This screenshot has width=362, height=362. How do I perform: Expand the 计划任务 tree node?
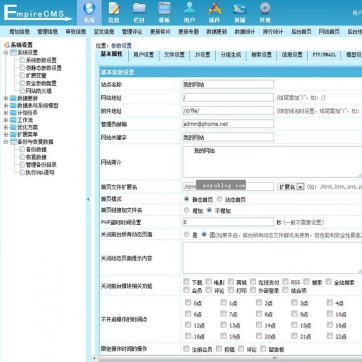coord(6,113)
